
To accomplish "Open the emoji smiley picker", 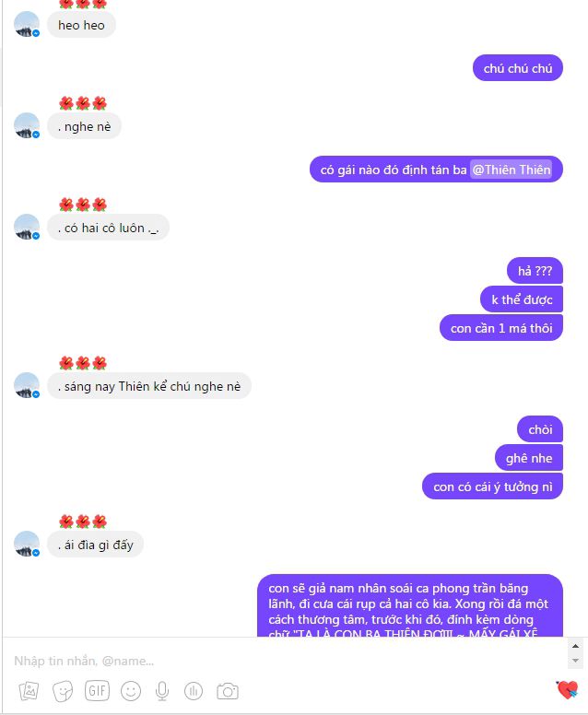I will point(131,691).
